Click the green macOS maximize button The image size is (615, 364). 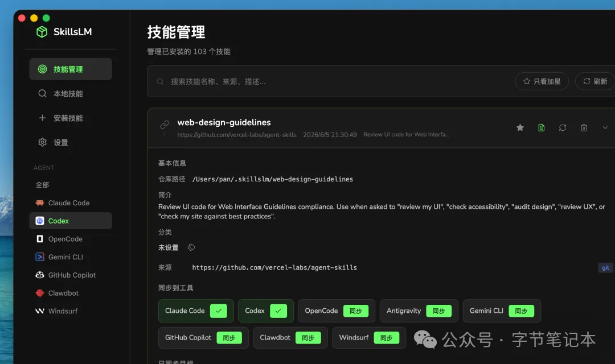(46, 18)
